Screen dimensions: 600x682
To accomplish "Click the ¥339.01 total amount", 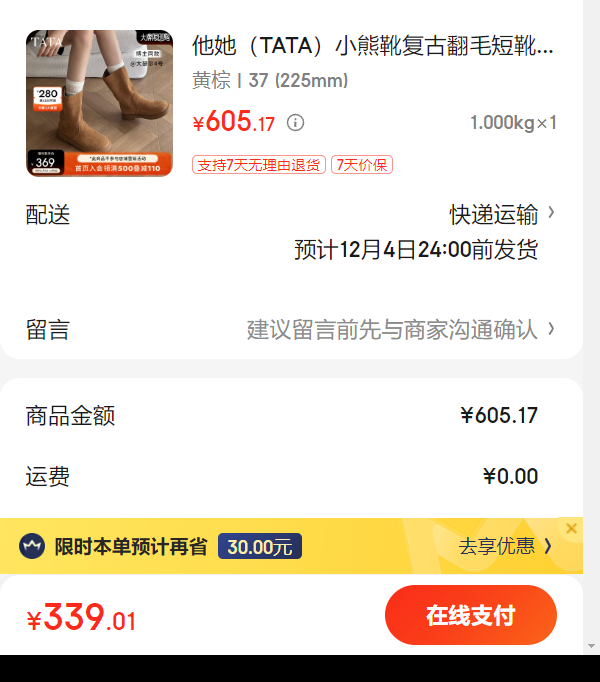I will [x=81, y=617].
